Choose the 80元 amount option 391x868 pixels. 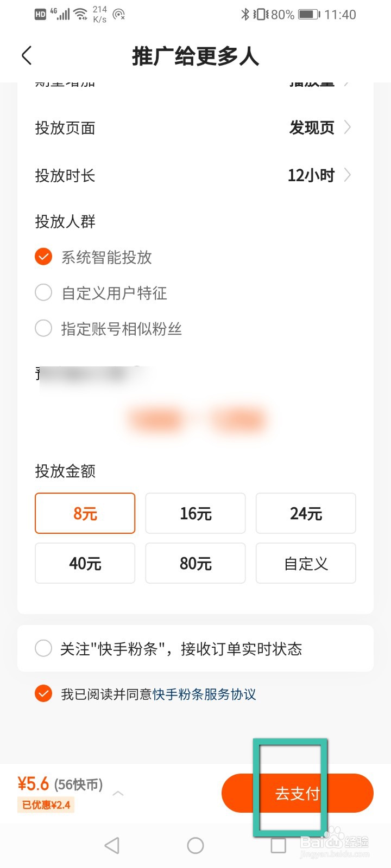(195, 563)
